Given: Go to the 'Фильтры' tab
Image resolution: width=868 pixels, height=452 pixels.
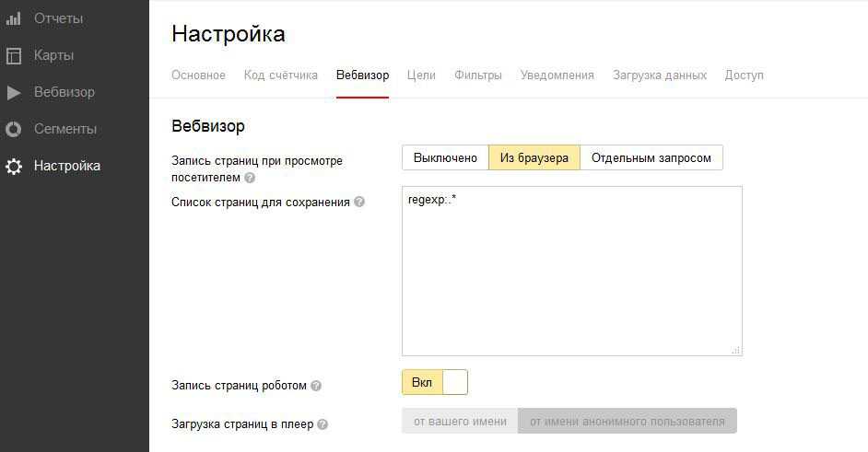Looking at the screenshot, I should coord(478,75).
